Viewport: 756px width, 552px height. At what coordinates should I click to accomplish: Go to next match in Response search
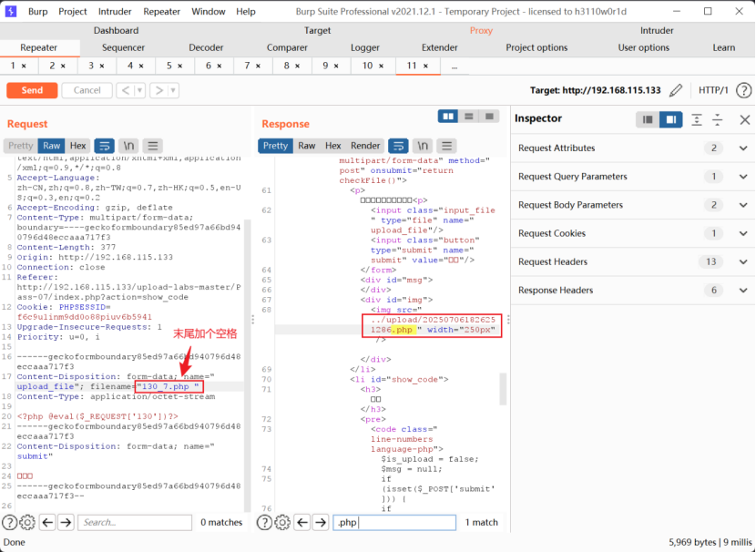(x=322, y=522)
